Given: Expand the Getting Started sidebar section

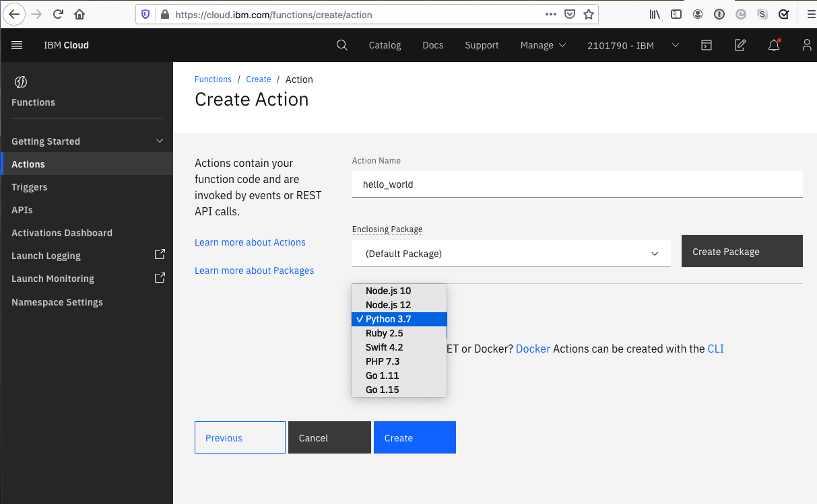Looking at the screenshot, I should point(86,141).
